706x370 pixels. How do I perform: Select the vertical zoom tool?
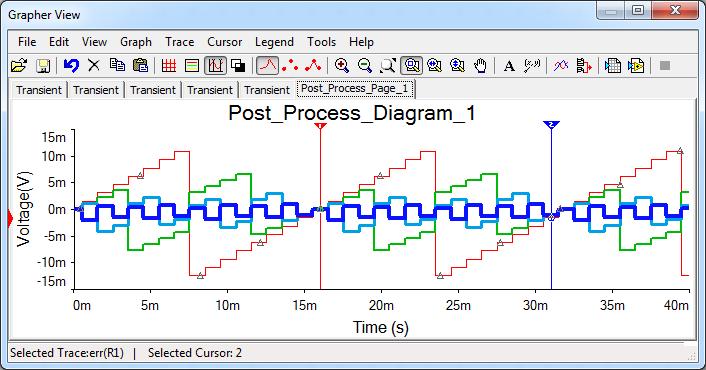457,66
